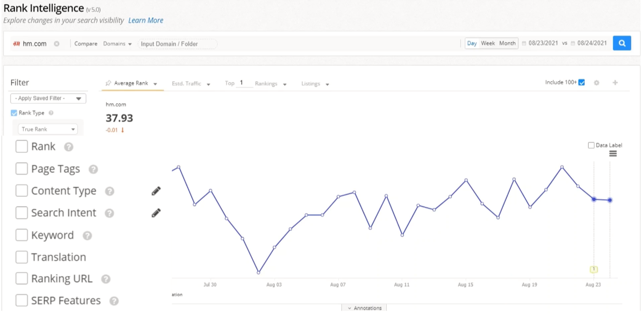644x316 pixels.
Task: Pin the Average Rank metric
Action: [108, 83]
